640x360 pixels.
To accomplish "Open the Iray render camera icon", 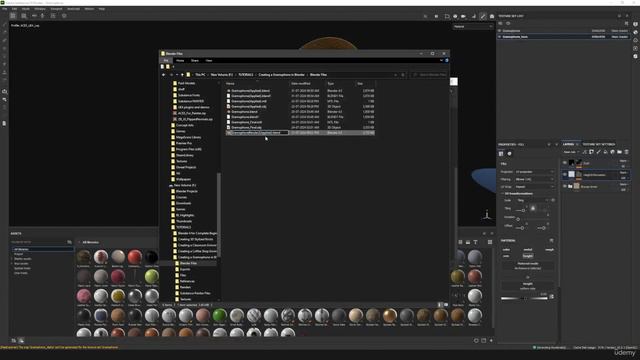I will [492, 16].
